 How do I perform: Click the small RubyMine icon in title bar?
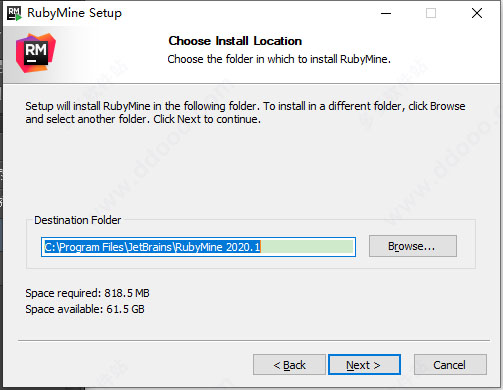click(x=14, y=13)
